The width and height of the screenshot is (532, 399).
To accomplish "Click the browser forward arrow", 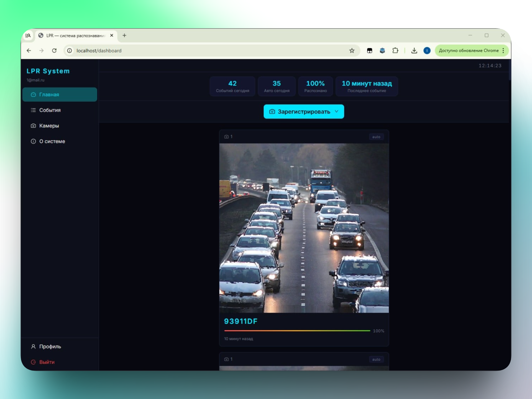I will 42,50.
